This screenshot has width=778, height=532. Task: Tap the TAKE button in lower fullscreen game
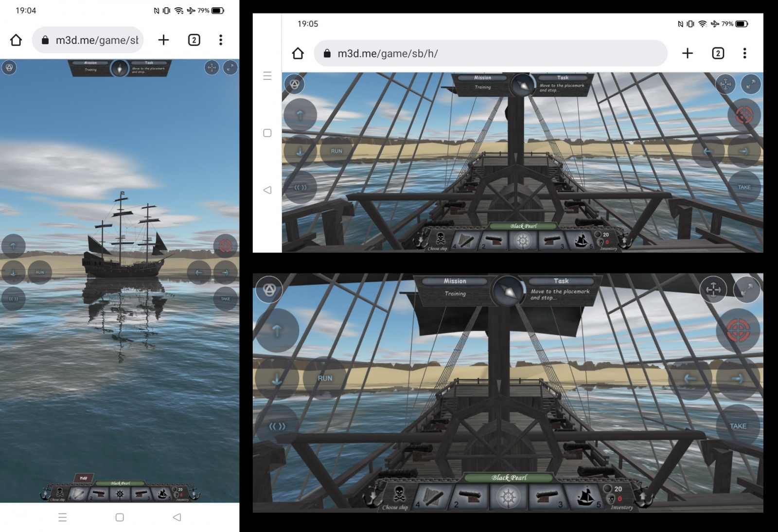738,426
